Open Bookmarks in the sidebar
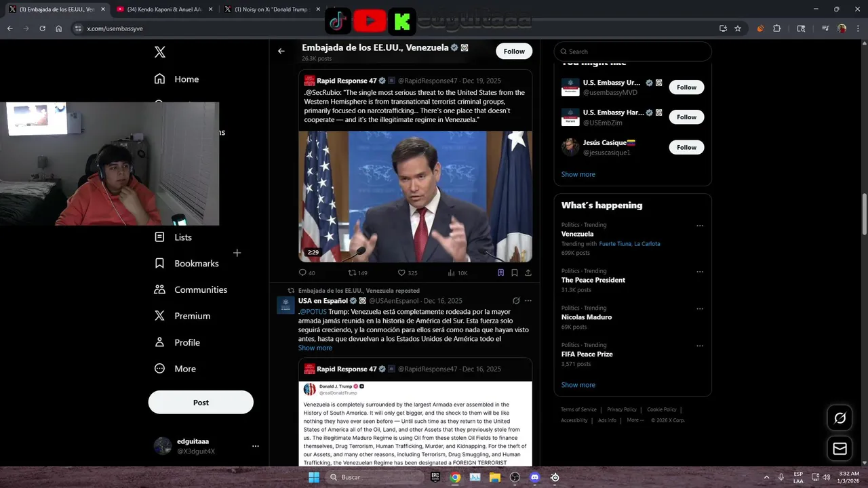868x488 pixels. click(186, 264)
